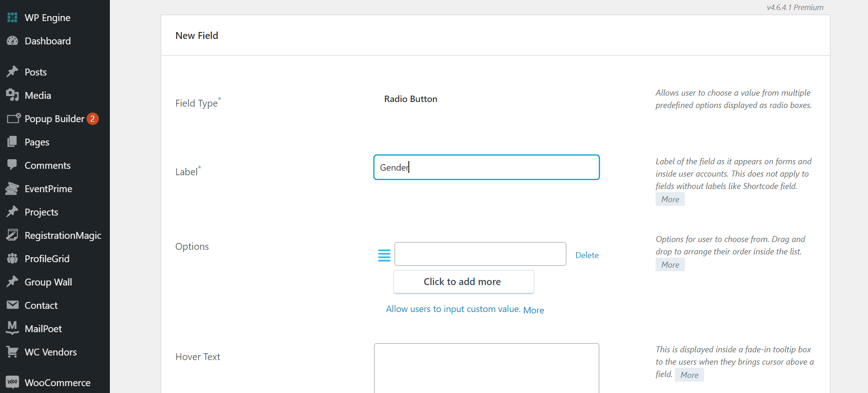Viewport: 868px width, 393px height.
Task: Open the MailPoet M icon
Action: (12, 328)
